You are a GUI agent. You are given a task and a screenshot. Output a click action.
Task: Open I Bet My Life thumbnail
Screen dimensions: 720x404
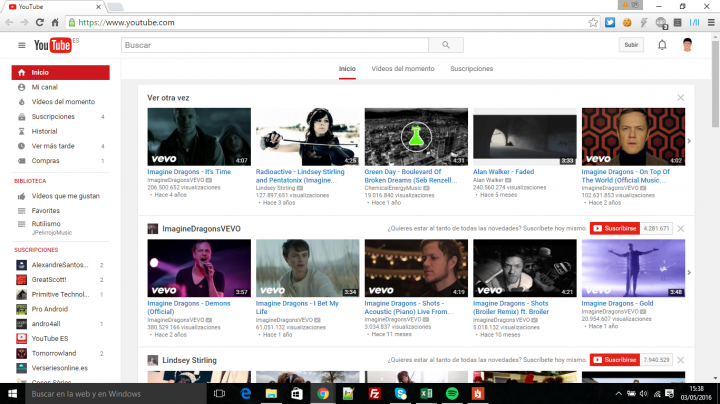[308, 268]
